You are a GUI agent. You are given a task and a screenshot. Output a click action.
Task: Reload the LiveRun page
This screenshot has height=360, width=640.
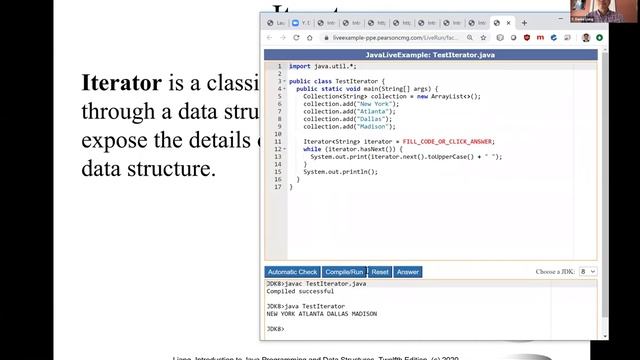(296, 38)
